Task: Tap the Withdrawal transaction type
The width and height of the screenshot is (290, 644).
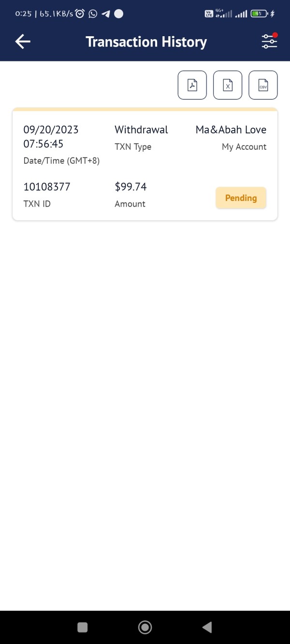Action: 141,129
